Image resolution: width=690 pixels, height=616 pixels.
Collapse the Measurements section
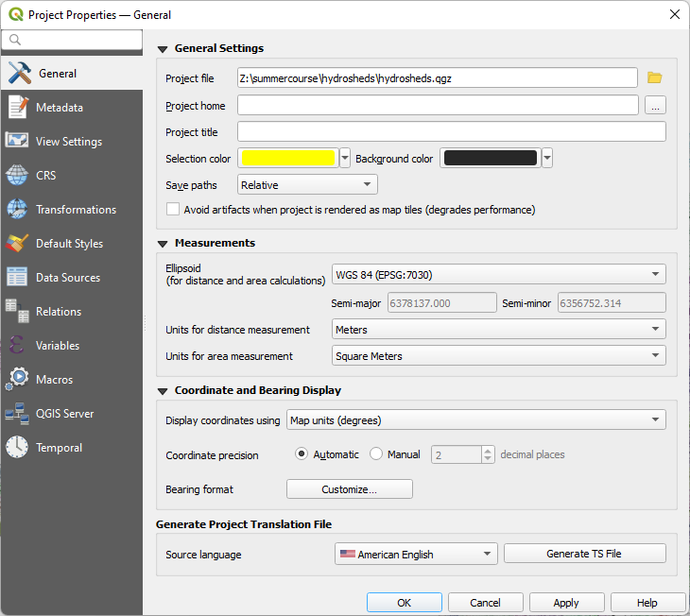163,244
